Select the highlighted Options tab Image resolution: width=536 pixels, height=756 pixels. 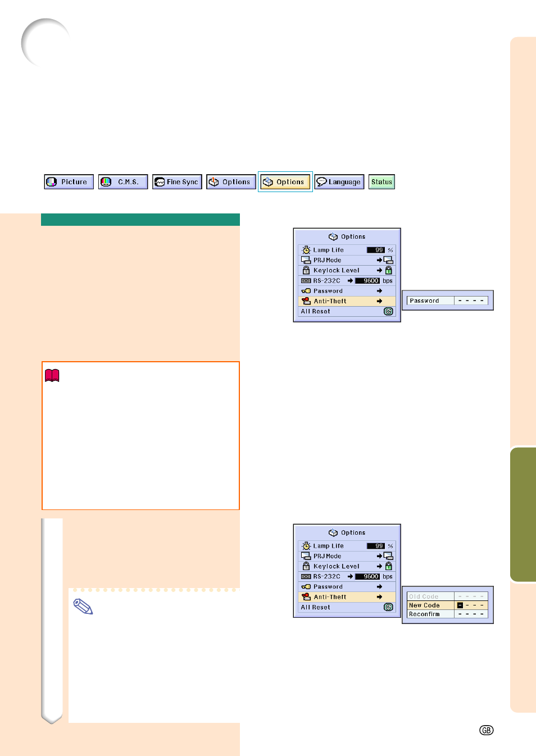coord(285,182)
